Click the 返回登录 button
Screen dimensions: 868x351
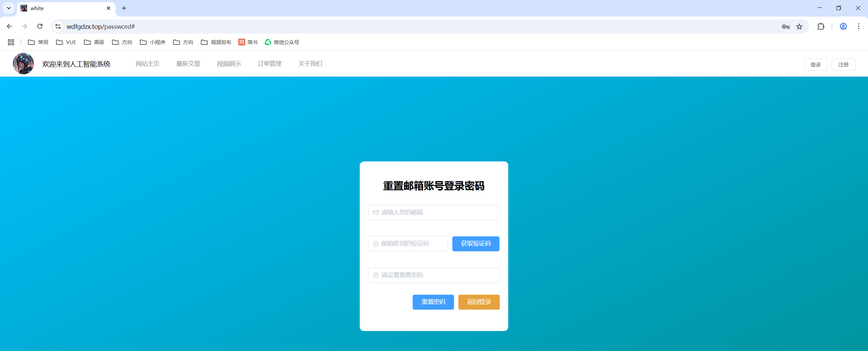479,302
